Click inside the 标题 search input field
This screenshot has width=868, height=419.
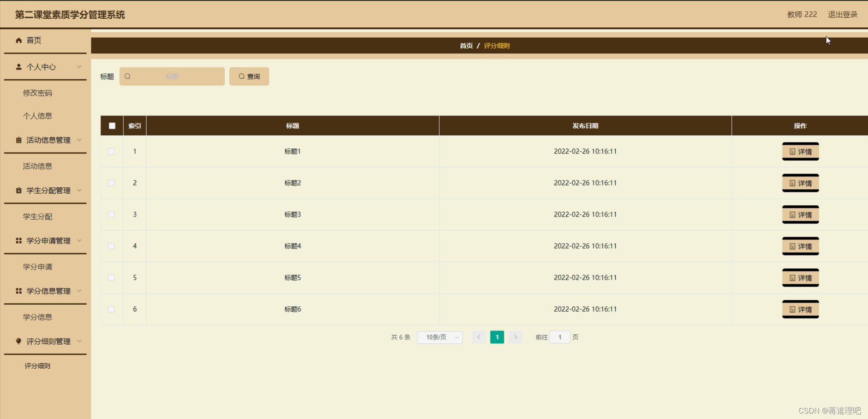[x=178, y=76]
